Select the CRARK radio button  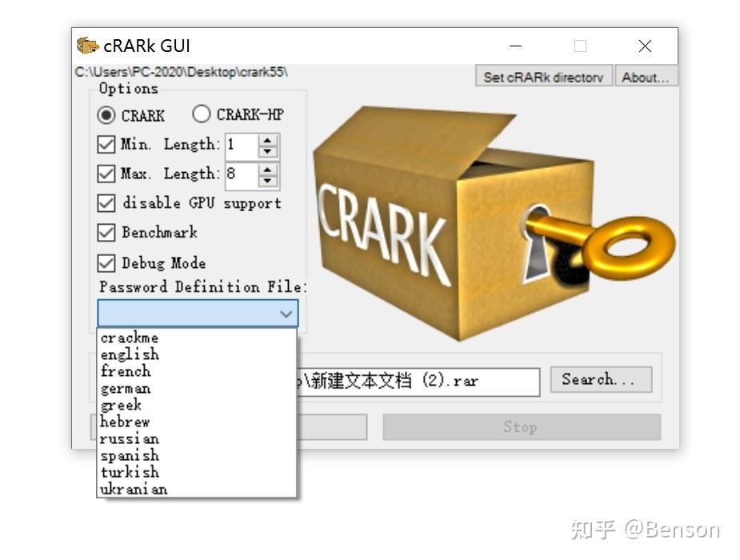coord(106,115)
